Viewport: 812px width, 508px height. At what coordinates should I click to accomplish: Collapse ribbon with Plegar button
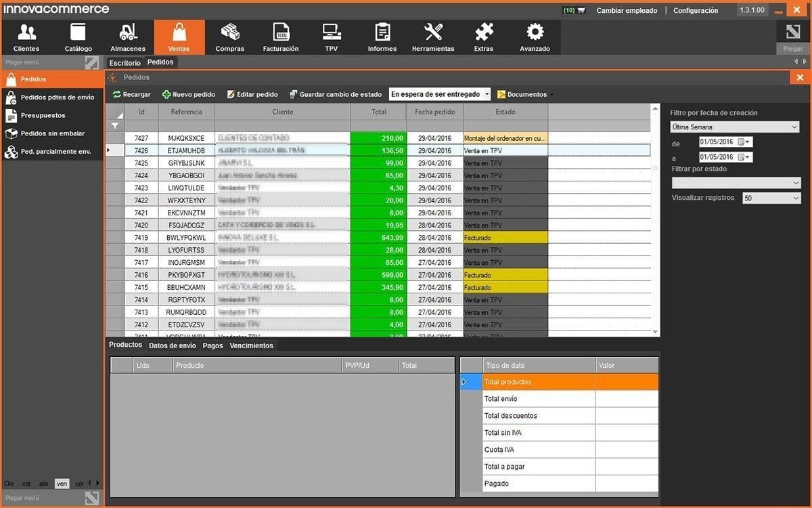(792, 37)
